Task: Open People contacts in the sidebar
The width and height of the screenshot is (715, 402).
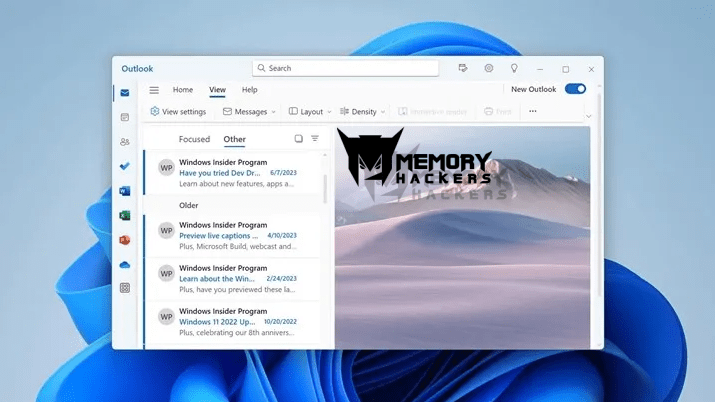Action: click(x=124, y=142)
